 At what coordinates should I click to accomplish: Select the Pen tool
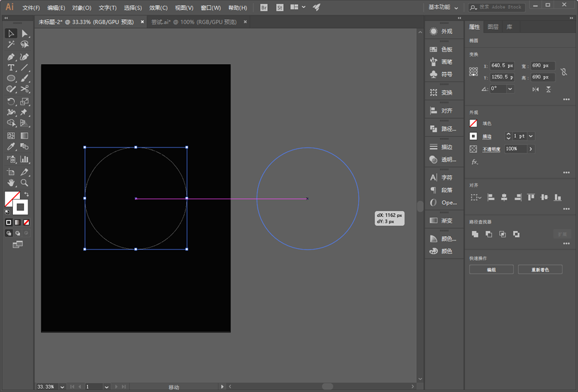(11, 56)
